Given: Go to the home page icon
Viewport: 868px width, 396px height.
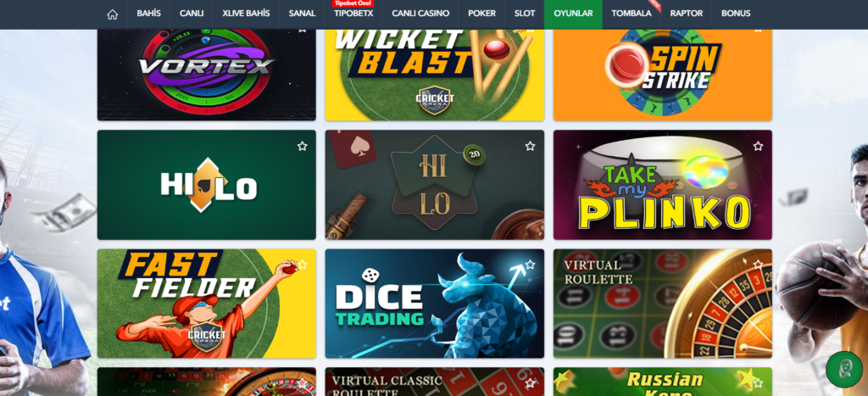Looking at the screenshot, I should 113,14.
